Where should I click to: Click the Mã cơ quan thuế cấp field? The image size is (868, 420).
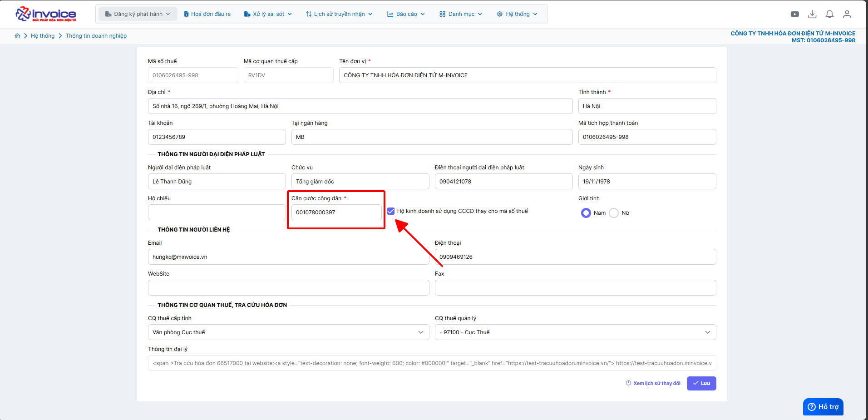289,75
